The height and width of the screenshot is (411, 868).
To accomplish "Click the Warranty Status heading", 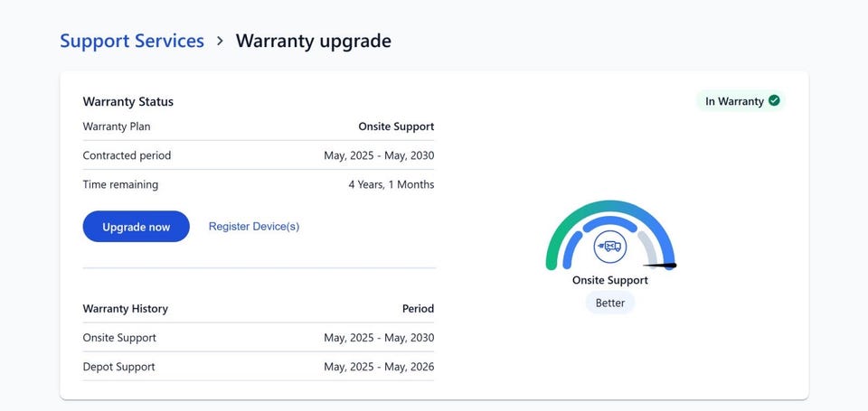I will pyautogui.click(x=127, y=102).
